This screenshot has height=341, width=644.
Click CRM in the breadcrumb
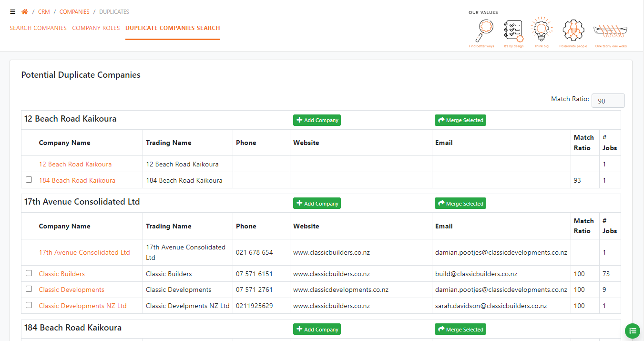(x=44, y=12)
